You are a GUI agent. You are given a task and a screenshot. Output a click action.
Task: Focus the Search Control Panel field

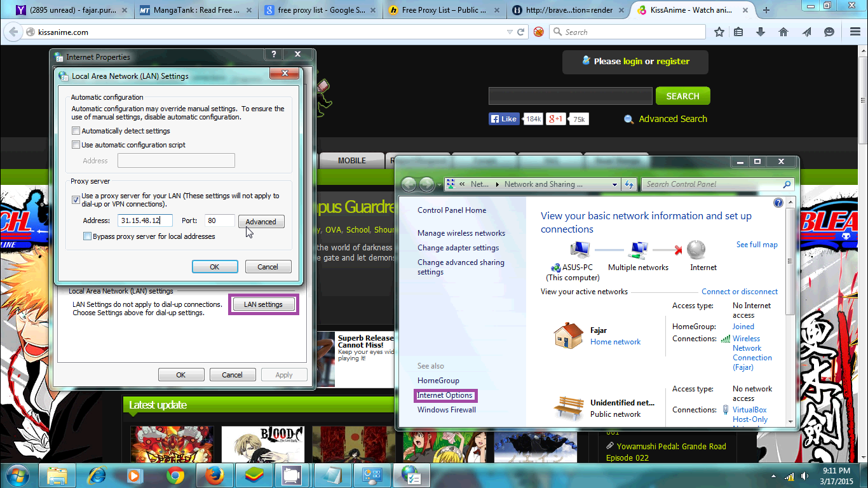point(718,184)
